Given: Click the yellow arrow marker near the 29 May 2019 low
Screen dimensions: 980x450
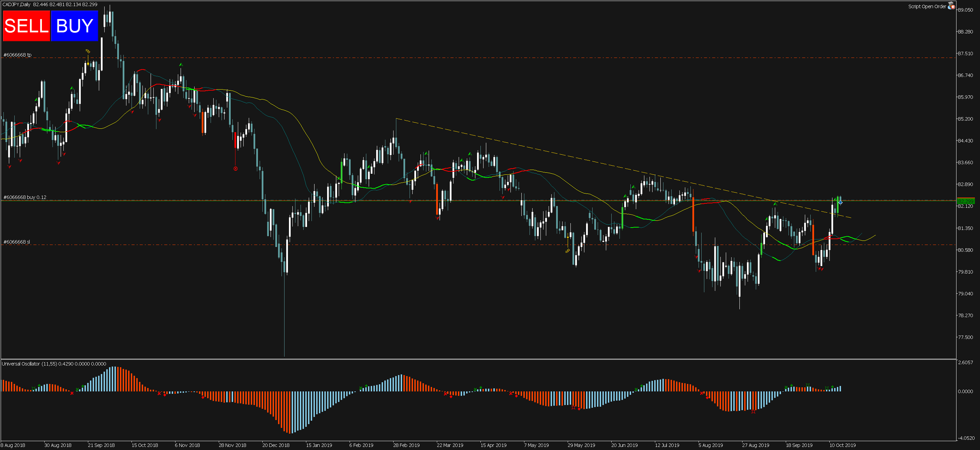Looking at the screenshot, I should [x=567, y=250].
